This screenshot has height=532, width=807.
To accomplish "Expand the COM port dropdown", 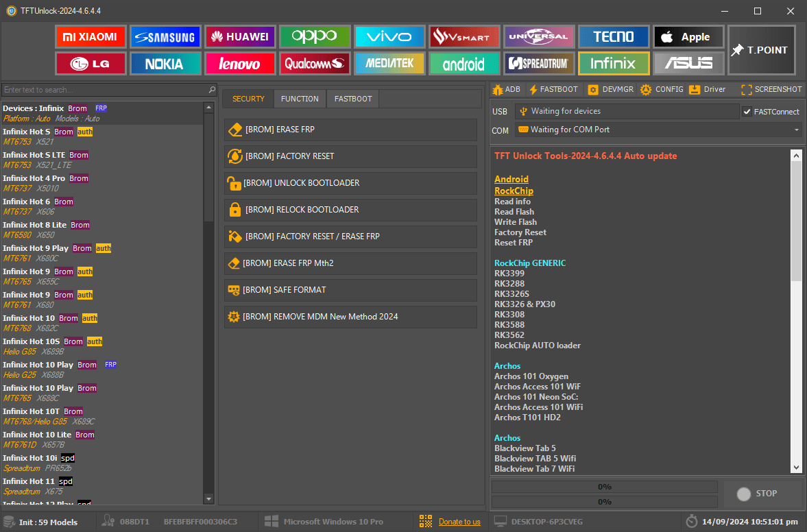I will click(x=796, y=130).
